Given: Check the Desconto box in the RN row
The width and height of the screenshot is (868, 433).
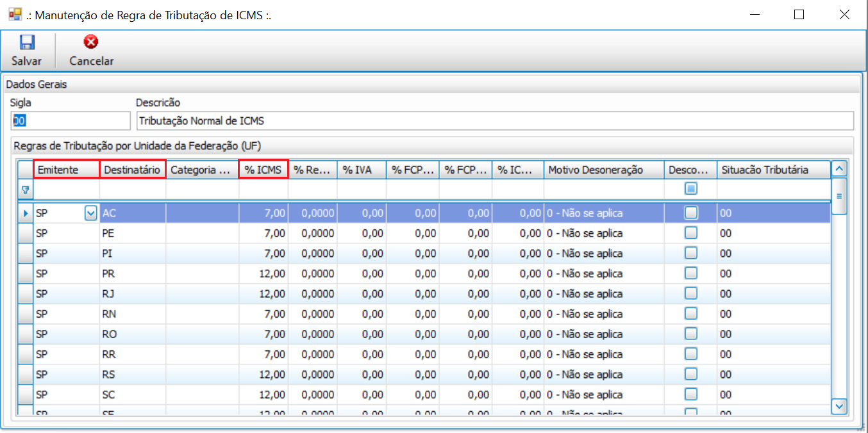Looking at the screenshot, I should pos(691,314).
